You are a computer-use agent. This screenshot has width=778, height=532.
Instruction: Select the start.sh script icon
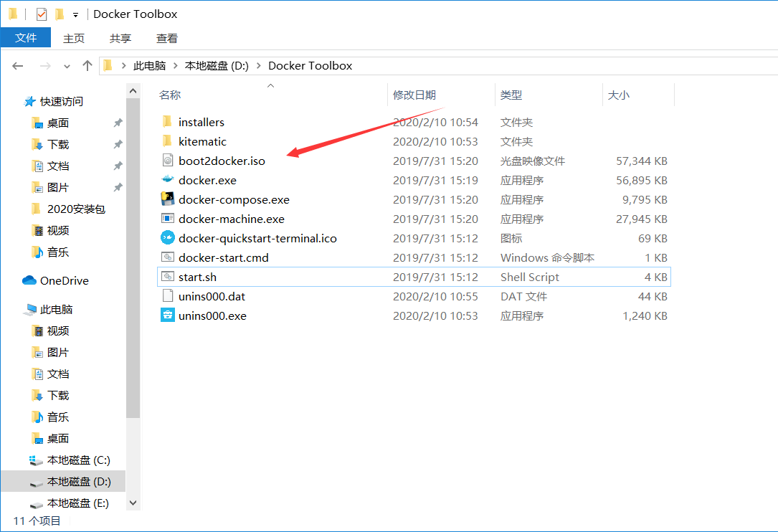click(x=168, y=277)
